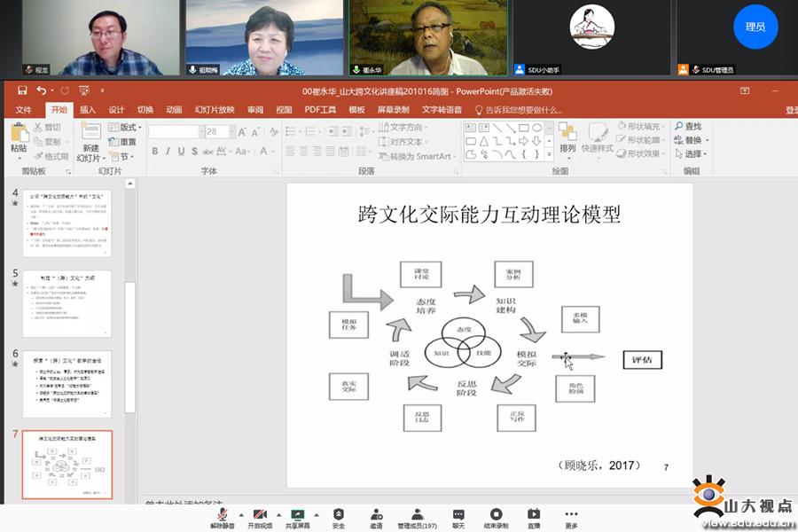
Task: Open the 形状轮廓 shape outline dropdown
Action: 641,139
